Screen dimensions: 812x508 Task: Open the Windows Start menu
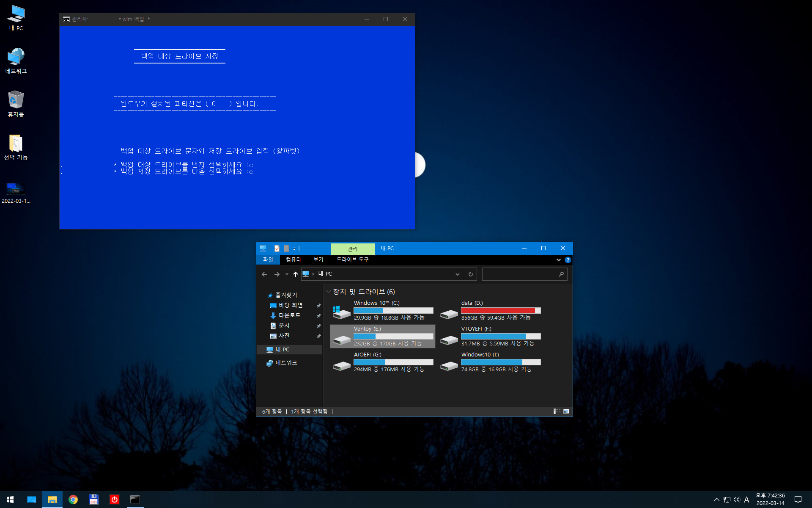10,500
